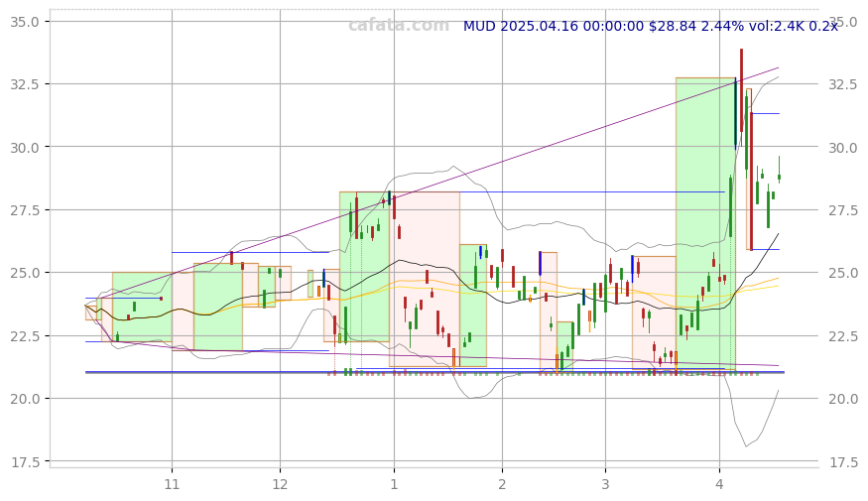This screenshot has height=501, width=868.
Task: Click the month 11 label on the x-axis
Action: 173,484
